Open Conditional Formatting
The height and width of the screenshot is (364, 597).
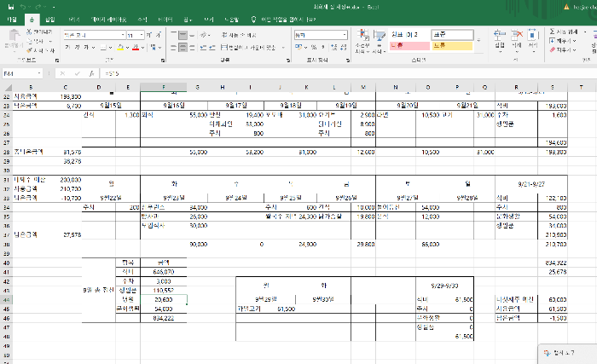tap(363, 41)
